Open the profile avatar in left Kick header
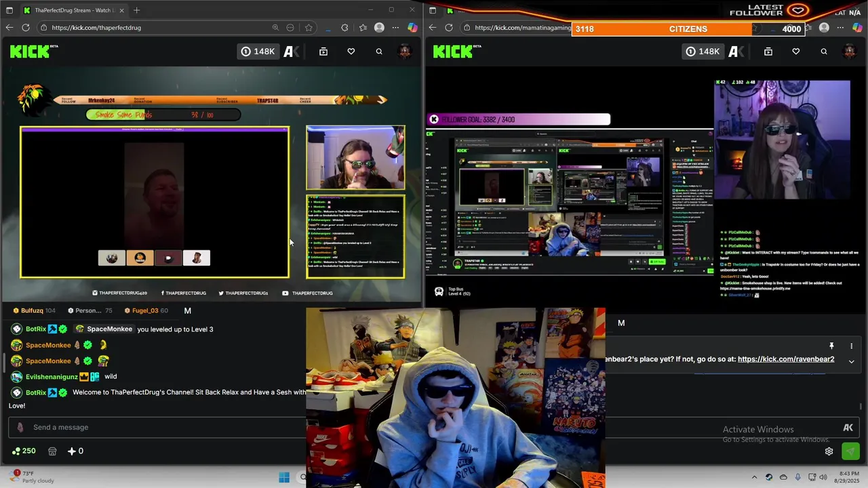Screen dimensions: 868x488 (x=405, y=52)
